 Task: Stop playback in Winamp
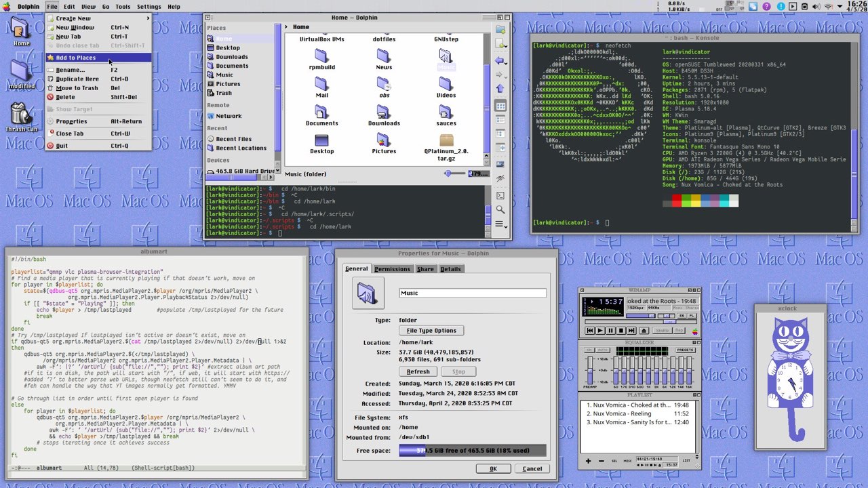pyautogui.click(x=621, y=330)
